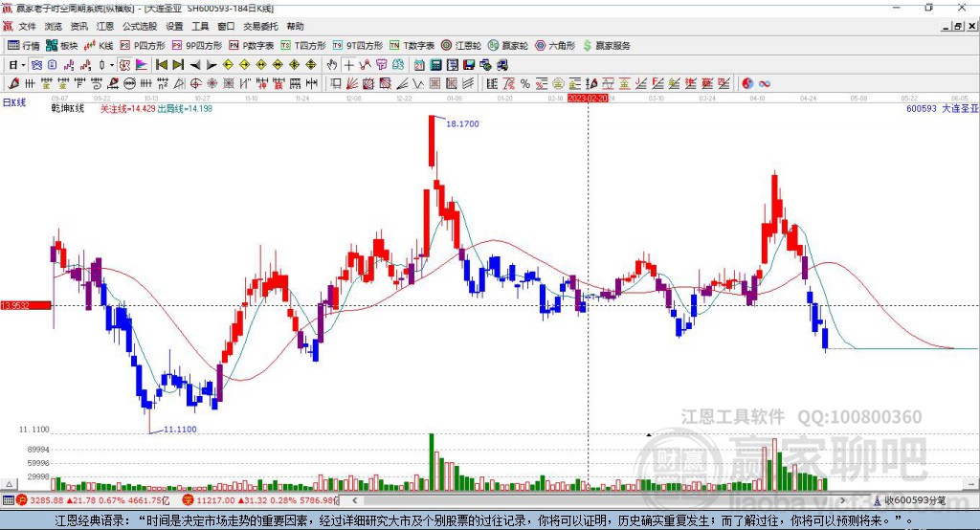Click the Shanghai index 3285.88 status entry
The image size is (980, 530).
tap(92, 500)
